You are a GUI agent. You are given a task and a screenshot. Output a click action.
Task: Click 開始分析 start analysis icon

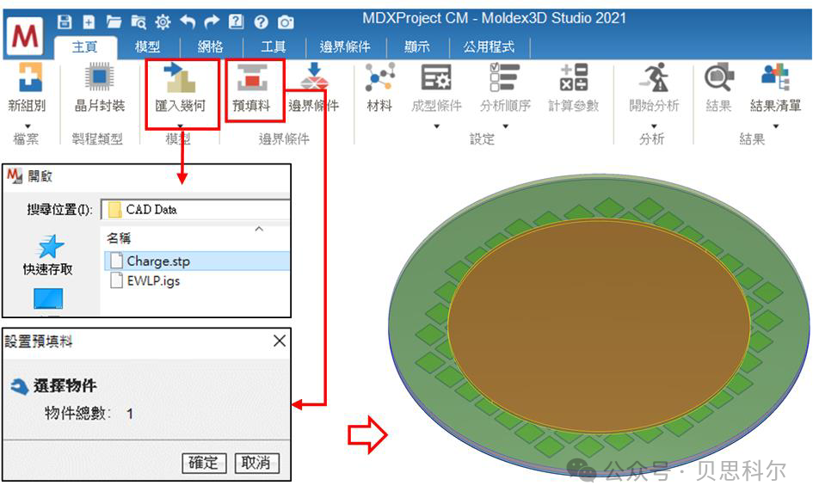coord(654,77)
